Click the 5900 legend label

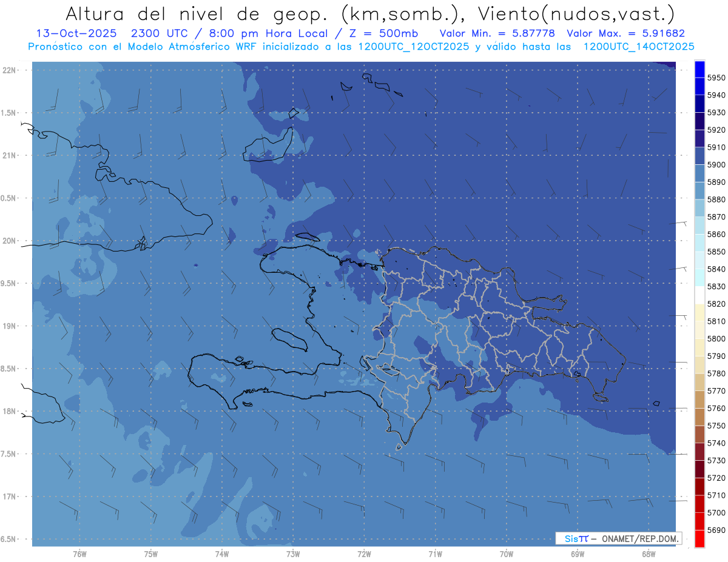716,165
